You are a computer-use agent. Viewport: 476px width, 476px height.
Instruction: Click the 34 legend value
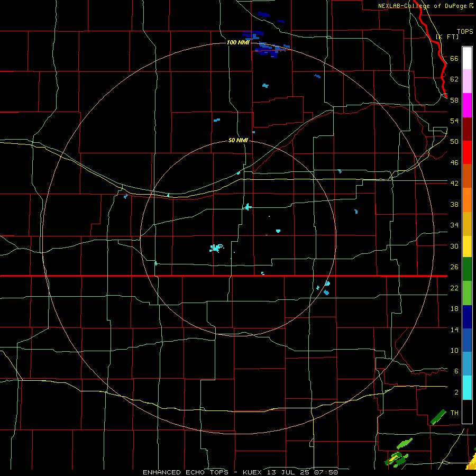click(x=454, y=225)
